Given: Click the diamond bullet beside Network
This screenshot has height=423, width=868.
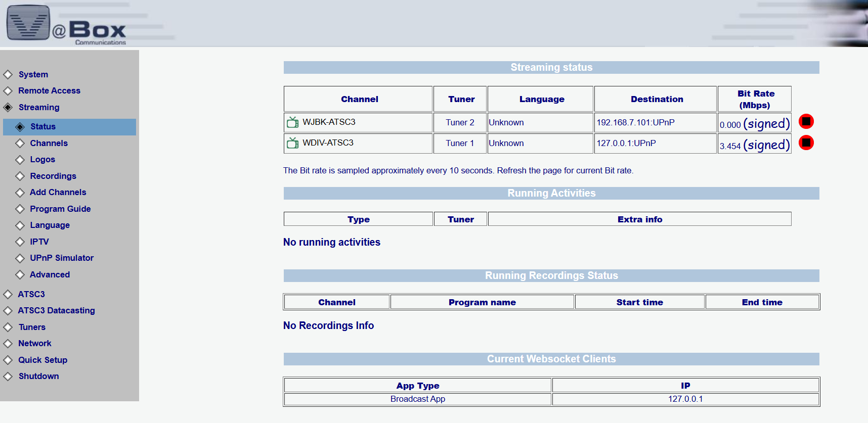Looking at the screenshot, I should tap(8, 344).
